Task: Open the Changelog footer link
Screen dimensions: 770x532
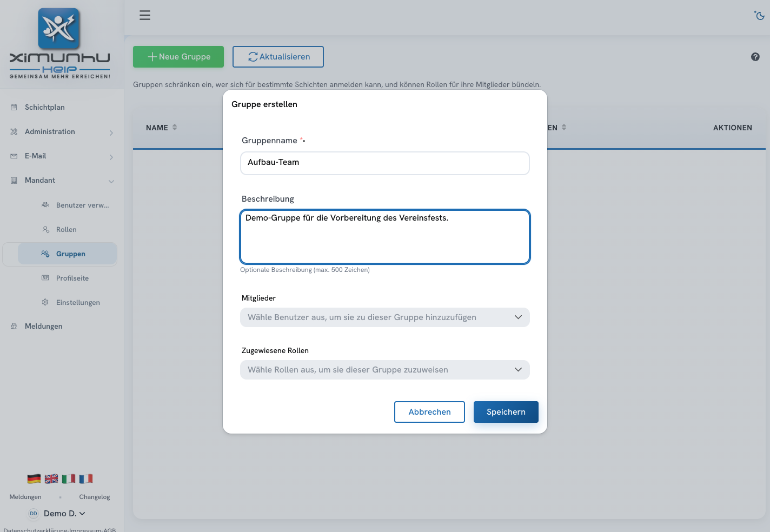Action: 95,497
